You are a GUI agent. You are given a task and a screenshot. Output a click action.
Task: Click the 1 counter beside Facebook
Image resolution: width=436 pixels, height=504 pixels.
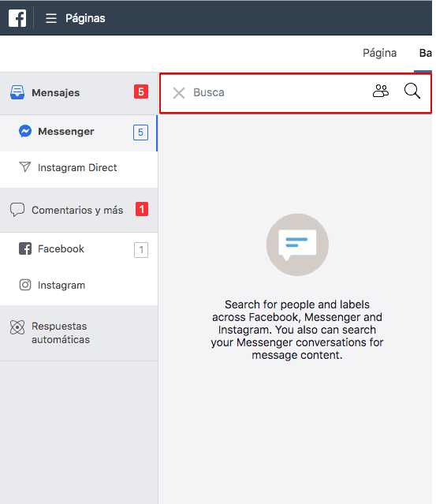point(141,250)
